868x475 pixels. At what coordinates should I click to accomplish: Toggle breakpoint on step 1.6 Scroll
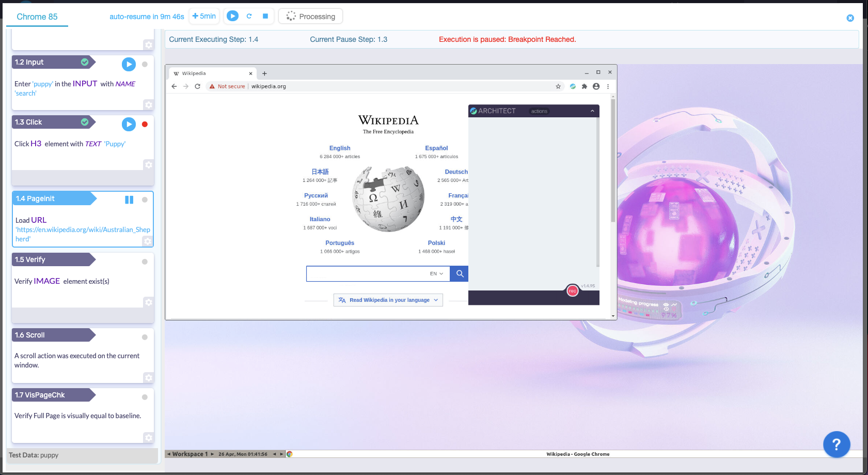click(145, 337)
